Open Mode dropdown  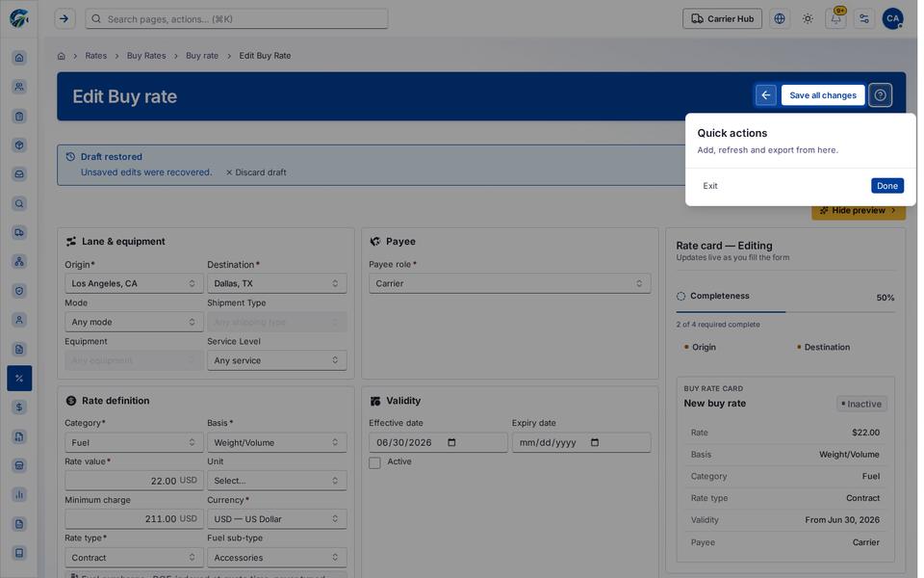(x=134, y=322)
